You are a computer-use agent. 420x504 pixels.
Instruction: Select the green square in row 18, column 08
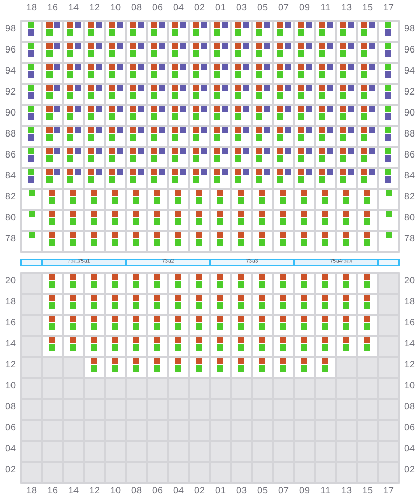136,306
